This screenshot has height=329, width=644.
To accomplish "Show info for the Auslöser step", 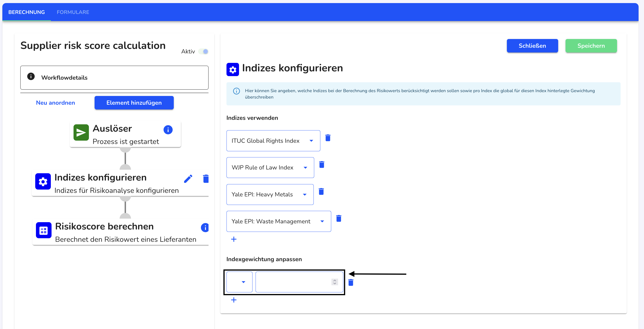I will click(168, 130).
